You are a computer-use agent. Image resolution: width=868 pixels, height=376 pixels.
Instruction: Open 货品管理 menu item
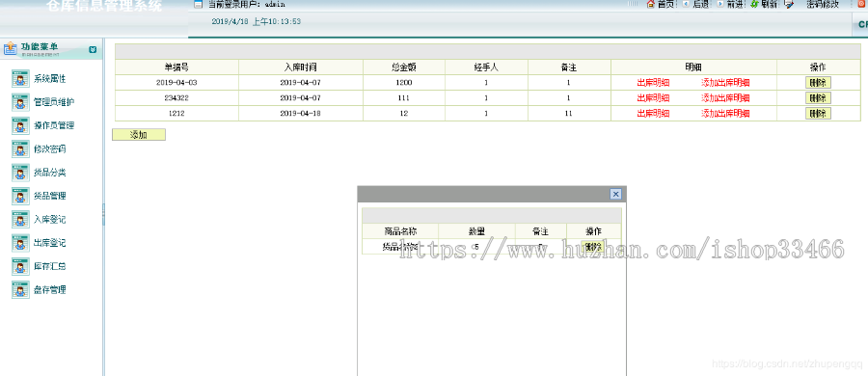click(50, 196)
